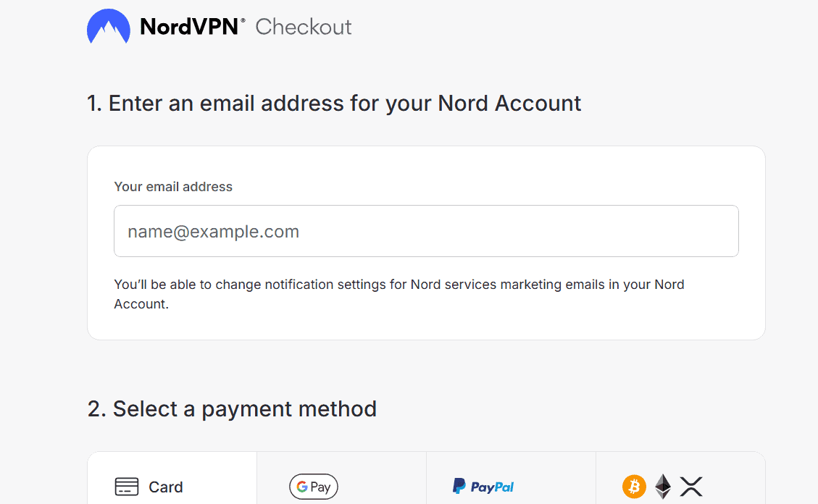818x504 pixels.
Task: Click the 'Pay' text in Google Pay badge
Action: coord(320,487)
